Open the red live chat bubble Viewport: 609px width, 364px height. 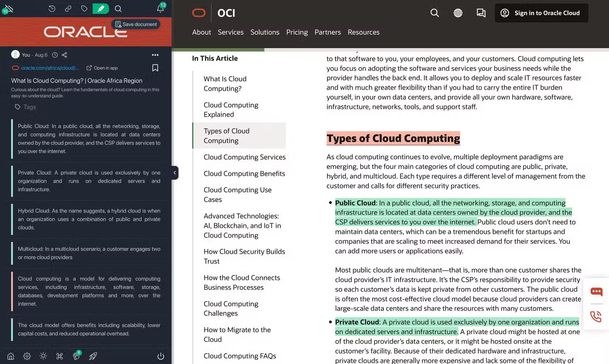596,292
